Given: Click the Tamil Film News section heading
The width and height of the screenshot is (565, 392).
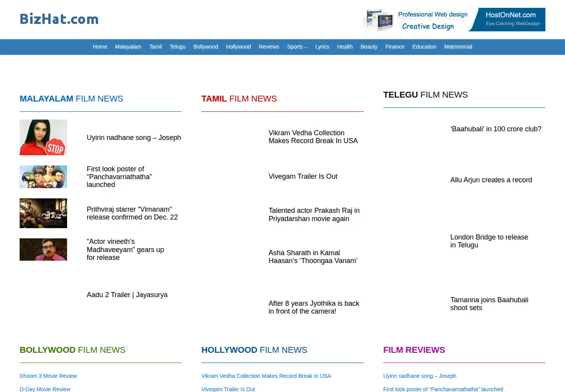Looking at the screenshot, I should 239,99.
